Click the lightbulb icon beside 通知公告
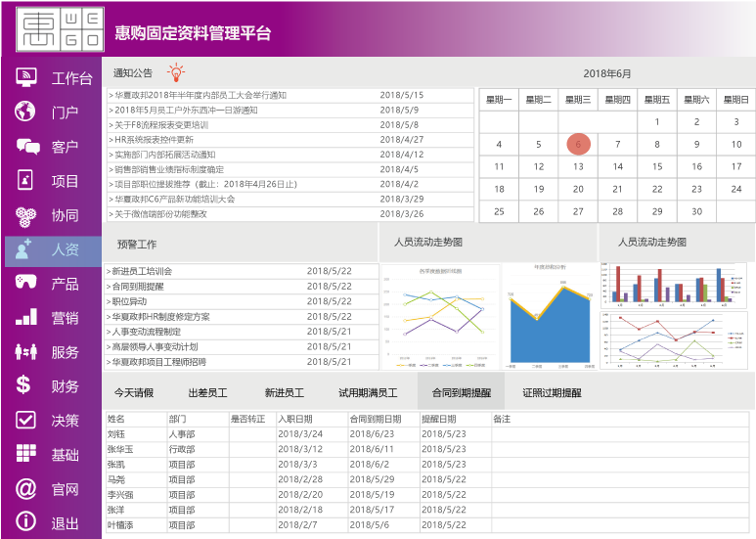Image resolution: width=756 pixels, height=539 pixels. tap(176, 72)
